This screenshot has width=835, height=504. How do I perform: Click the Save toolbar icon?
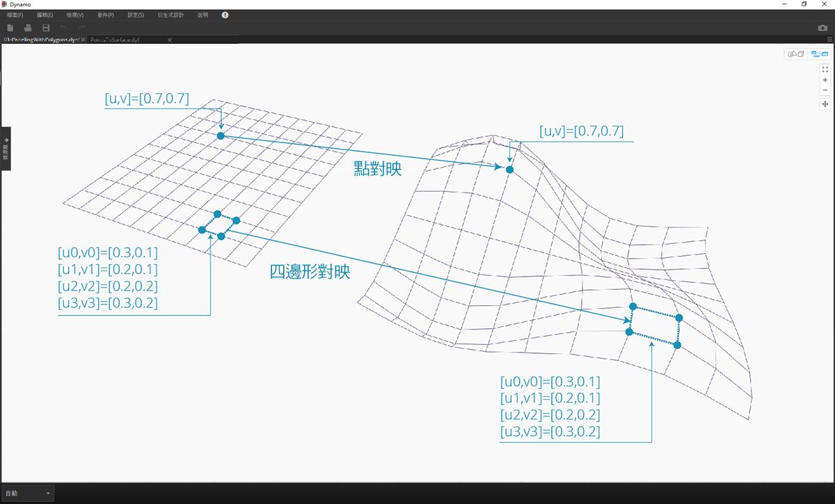click(x=46, y=28)
